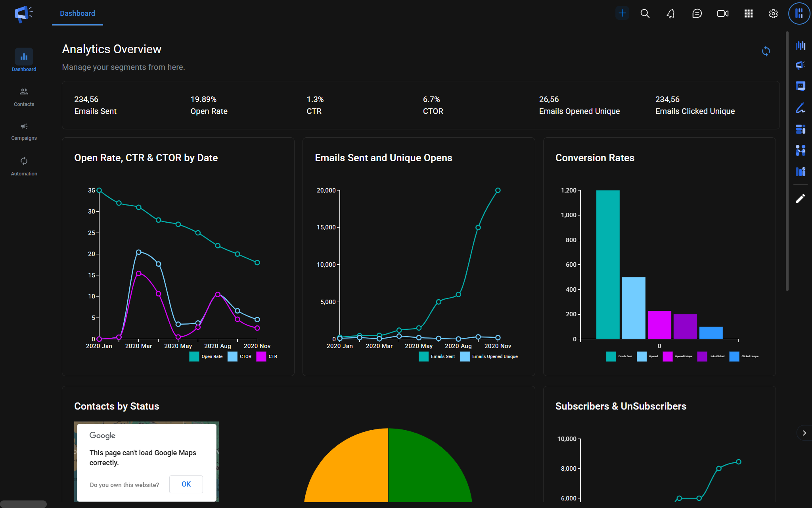Open search with the magnifier icon
This screenshot has width=812, height=508.
(645, 13)
